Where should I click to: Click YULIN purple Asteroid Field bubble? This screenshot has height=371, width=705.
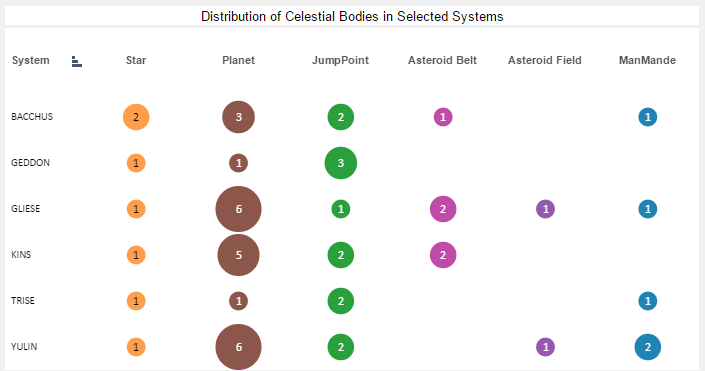pos(545,347)
